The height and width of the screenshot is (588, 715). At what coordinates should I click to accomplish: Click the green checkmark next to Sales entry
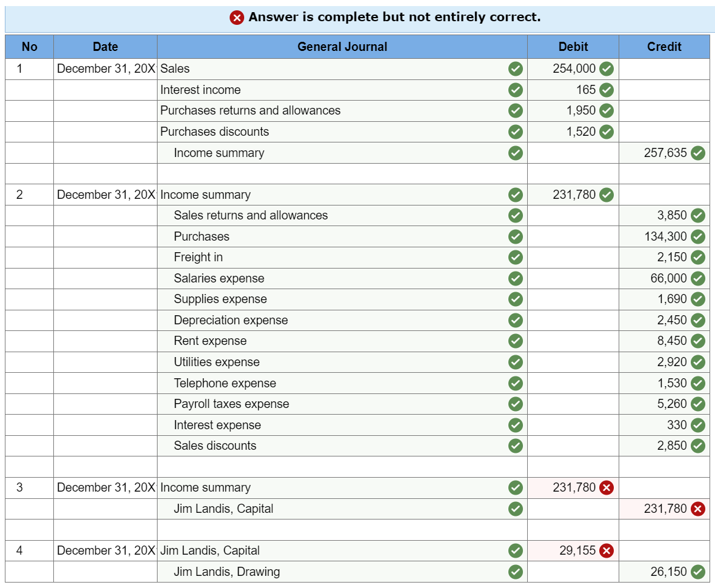click(x=514, y=68)
